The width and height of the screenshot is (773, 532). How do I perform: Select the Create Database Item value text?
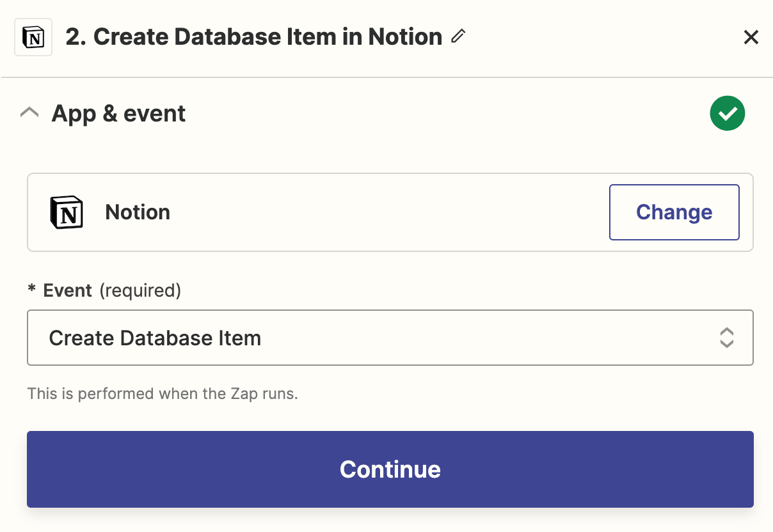pyautogui.click(x=155, y=338)
